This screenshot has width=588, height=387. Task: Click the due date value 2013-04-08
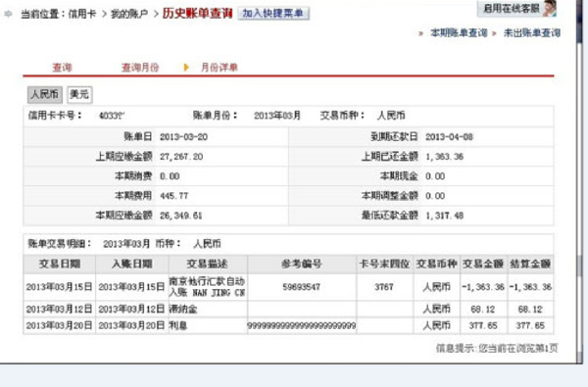(x=449, y=137)
